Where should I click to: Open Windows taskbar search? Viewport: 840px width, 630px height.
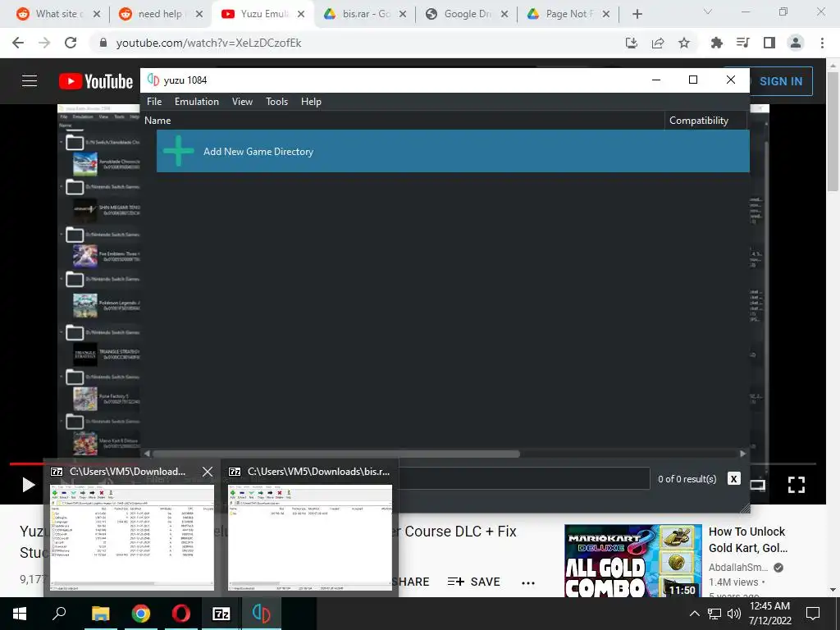[59, 614]
